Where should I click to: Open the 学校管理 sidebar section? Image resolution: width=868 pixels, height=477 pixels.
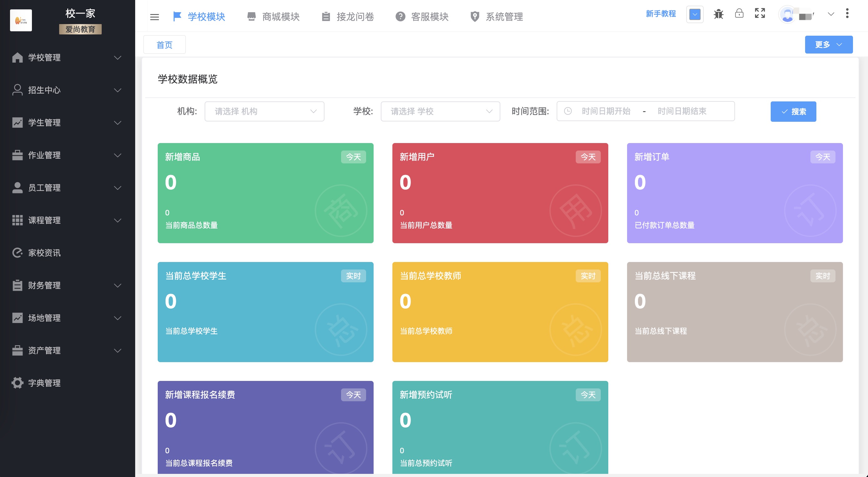tap(44, 57)
